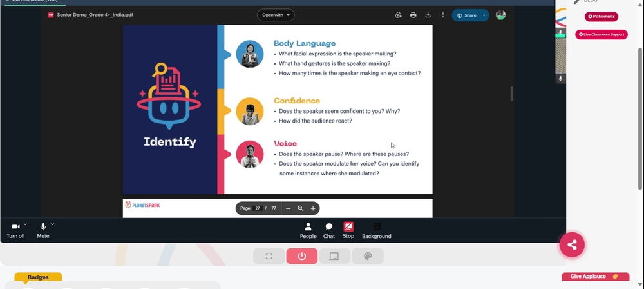The height and width of the screenshot is (289, 644).
Task: Click the robot Identify illustration
Action: [169, 95]
